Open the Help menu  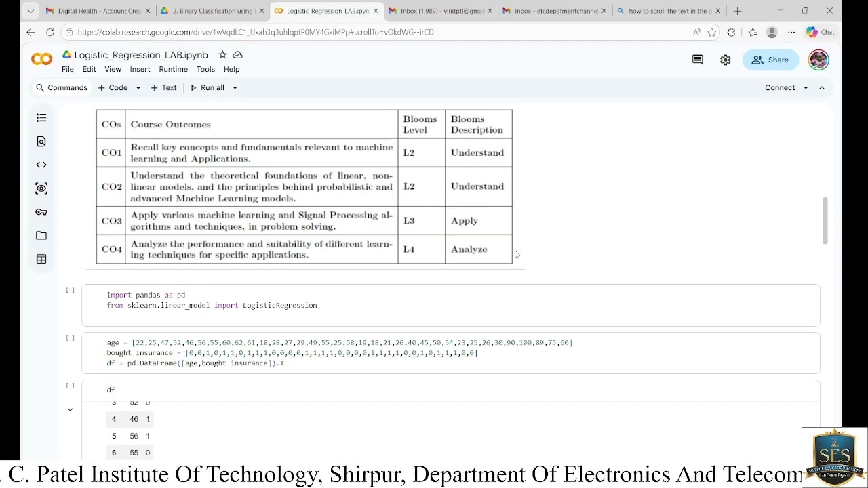coord(231,69)
